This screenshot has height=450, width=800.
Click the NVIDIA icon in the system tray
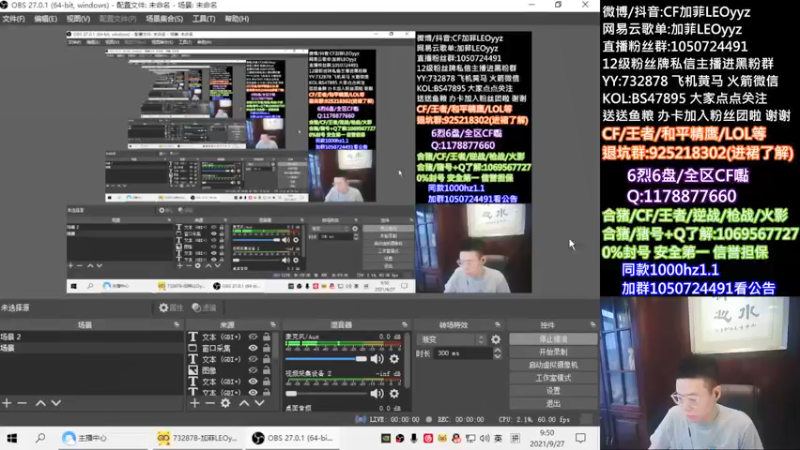click(386, 438)
